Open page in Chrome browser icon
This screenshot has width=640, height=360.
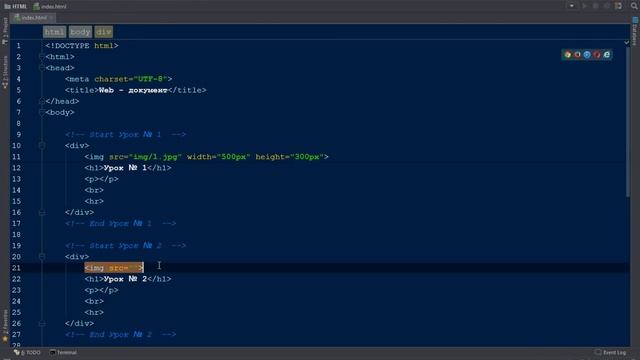(x=567, y=54)
